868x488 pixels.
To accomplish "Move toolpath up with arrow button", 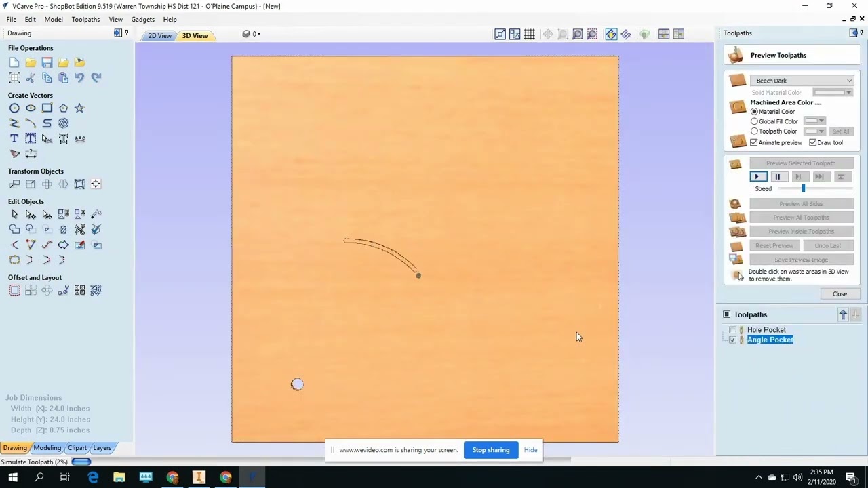I will point(843,314).
